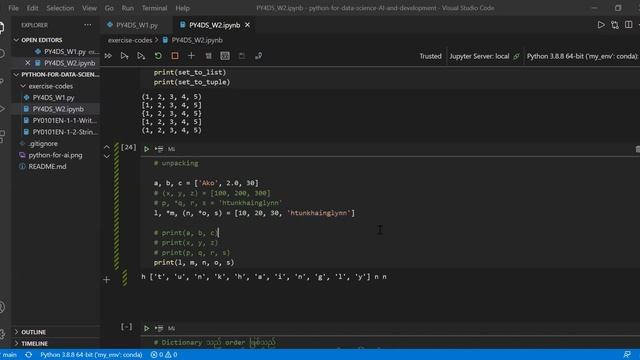
Task: Insert a cell with the toolbar plus icon
Action: tap(191, 56)
